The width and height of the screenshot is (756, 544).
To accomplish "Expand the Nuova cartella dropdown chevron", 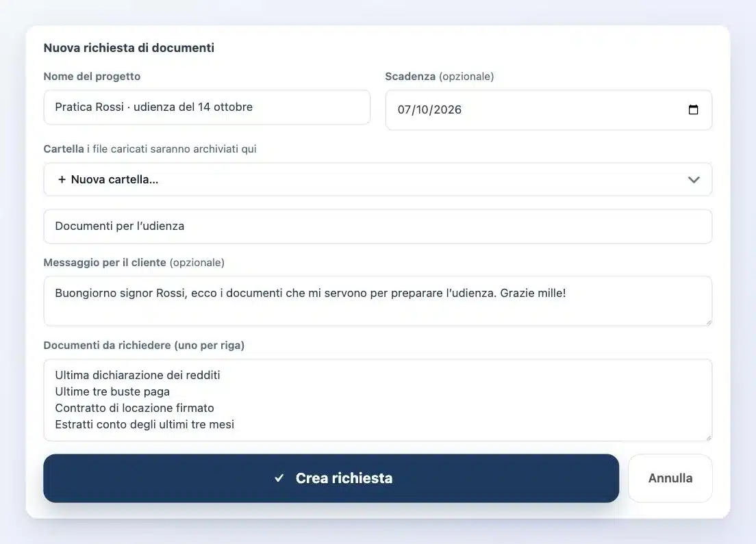I will point(693,180).
